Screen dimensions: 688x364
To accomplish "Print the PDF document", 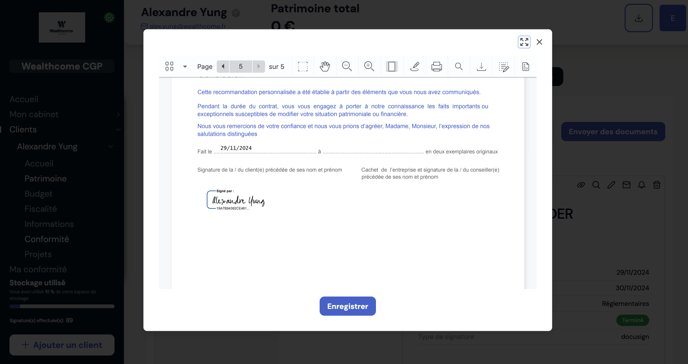I will pyautogui.click(x=437, y=67).
